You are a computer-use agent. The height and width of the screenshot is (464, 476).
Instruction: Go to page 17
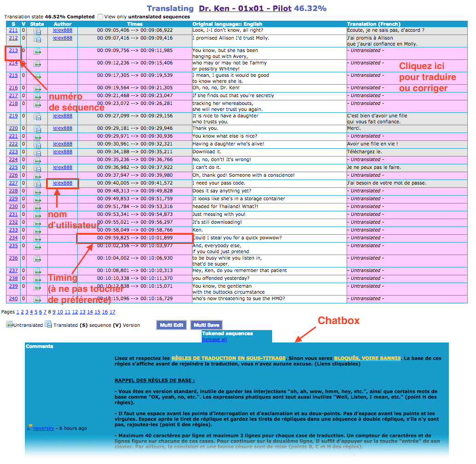pos(112,312)
